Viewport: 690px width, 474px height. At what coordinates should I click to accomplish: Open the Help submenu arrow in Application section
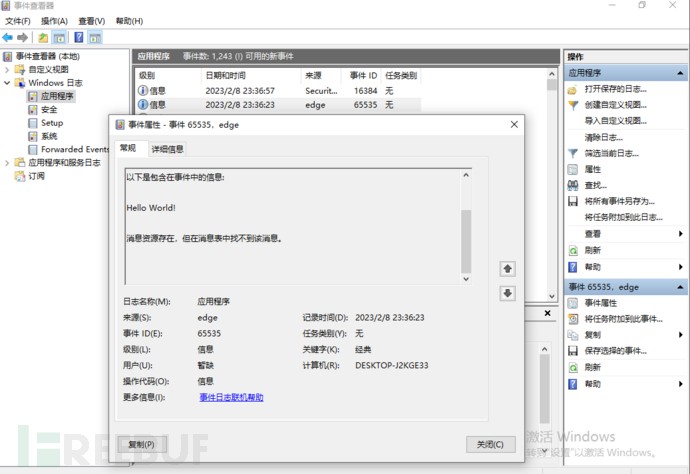(681, 267)
